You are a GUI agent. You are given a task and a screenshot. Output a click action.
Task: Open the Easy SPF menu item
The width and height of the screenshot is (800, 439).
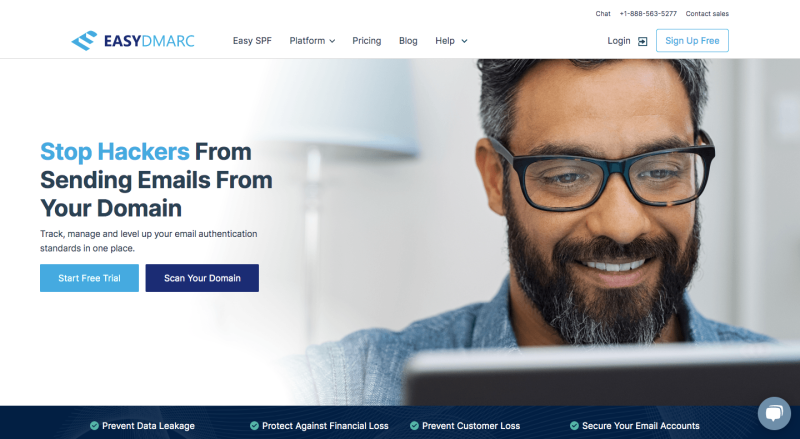[x=252, y=41]
